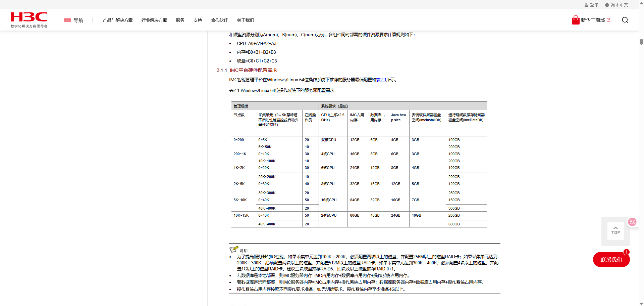Screen dimensions: 644x306
Task: Click the page vertical scrollbar thumb
Action: click(641, 42)
